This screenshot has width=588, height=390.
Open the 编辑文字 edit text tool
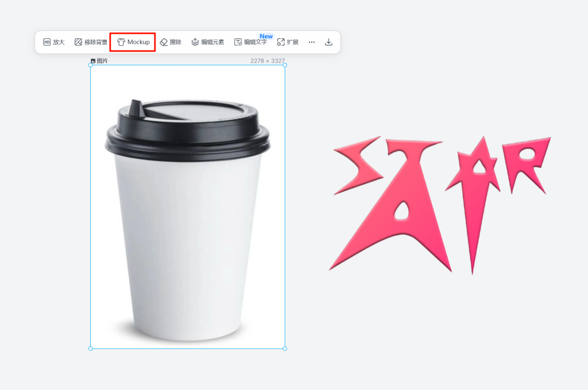(x=250, y=42)
